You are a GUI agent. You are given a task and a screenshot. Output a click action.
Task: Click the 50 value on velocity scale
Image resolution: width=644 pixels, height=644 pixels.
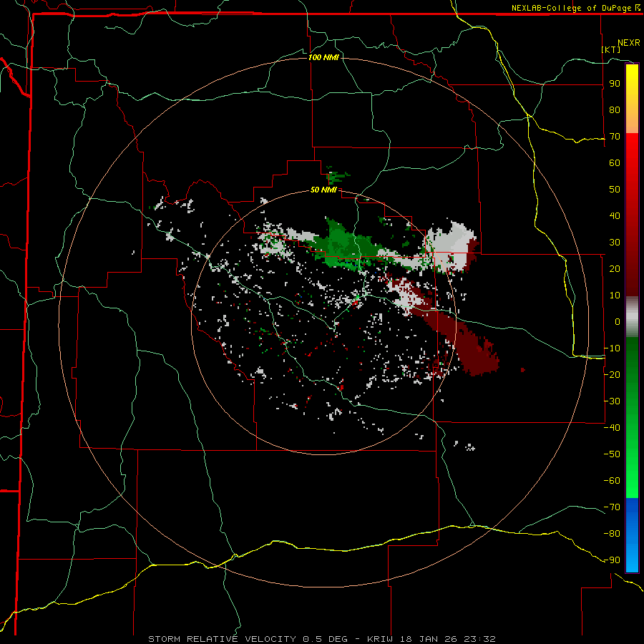[x=615, y=190]
